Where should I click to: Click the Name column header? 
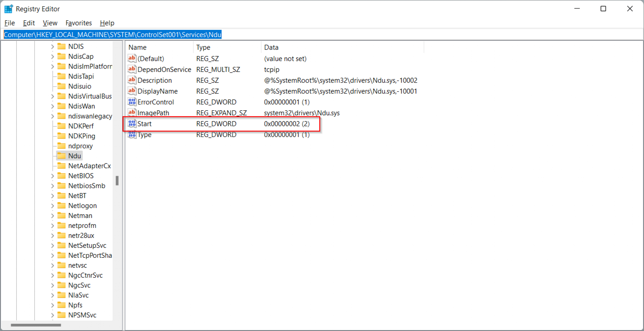coord(137,47)
